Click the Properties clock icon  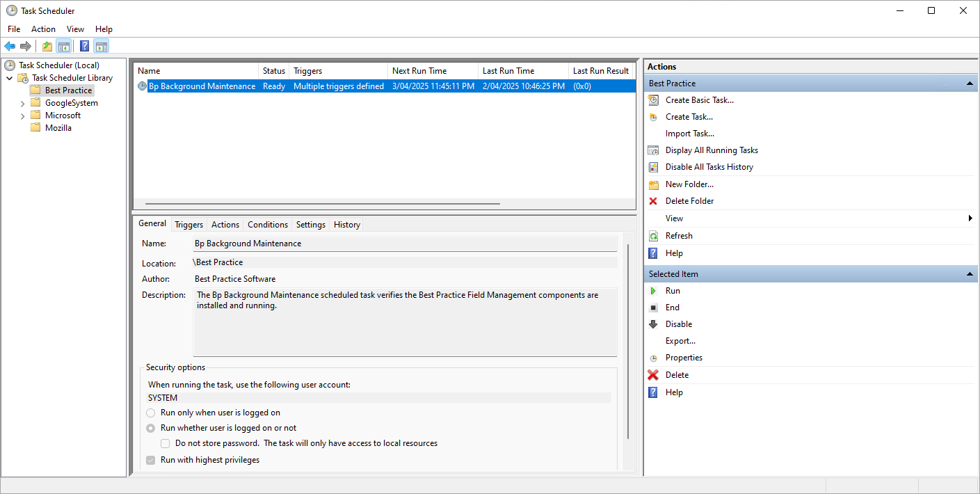click(x=653, y=358)
